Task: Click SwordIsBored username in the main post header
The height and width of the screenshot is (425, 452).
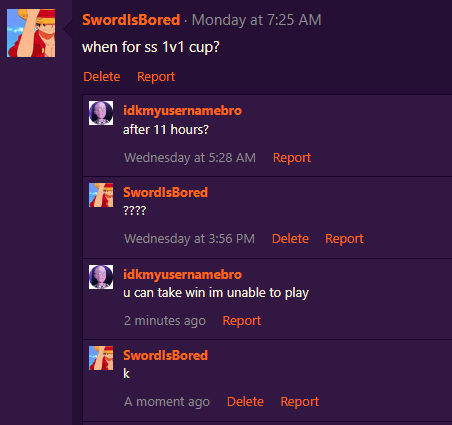Action: click(x=131, y=20)
